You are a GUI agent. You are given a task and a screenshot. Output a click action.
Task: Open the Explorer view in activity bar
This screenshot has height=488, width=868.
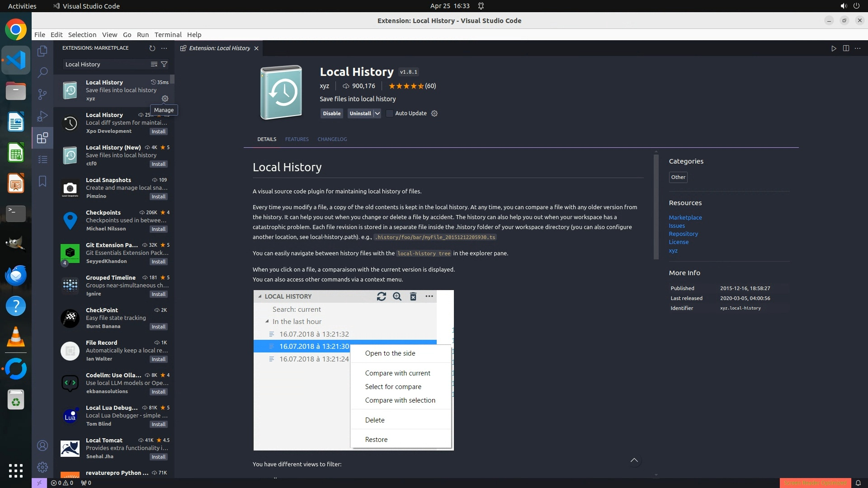(42, 51)
